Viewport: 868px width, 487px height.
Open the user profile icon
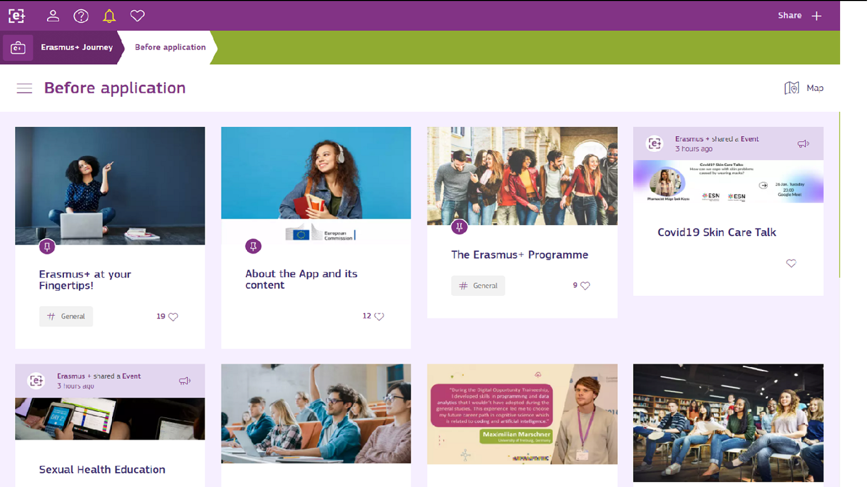[53, 16]
